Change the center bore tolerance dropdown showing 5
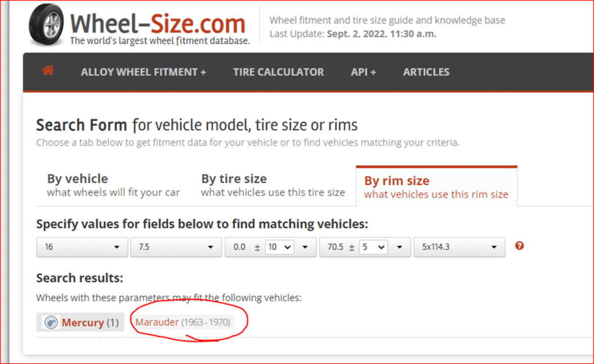 373,246
